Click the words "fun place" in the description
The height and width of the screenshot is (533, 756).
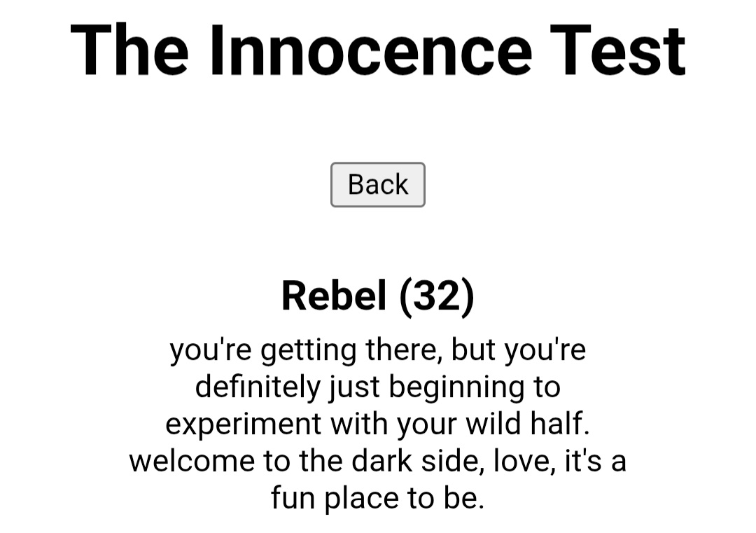point(335,498)
